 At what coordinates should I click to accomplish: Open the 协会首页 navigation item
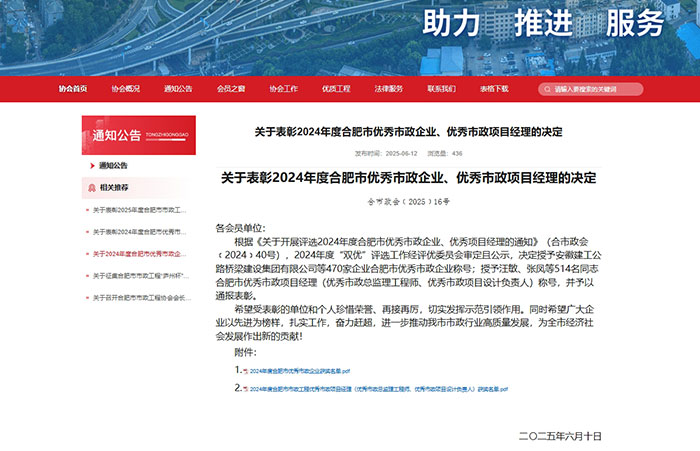tap(73, 89)
